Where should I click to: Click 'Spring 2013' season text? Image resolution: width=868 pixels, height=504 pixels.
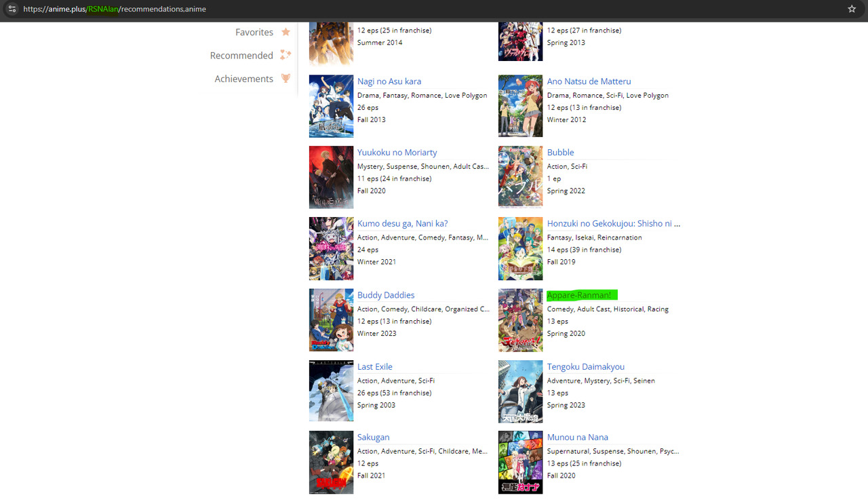[566, 43]
